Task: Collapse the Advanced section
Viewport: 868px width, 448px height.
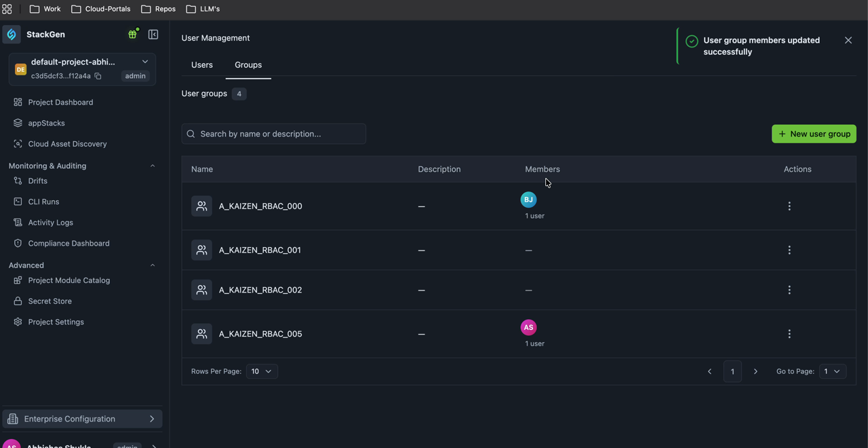Action: click(x=153, y=265)
